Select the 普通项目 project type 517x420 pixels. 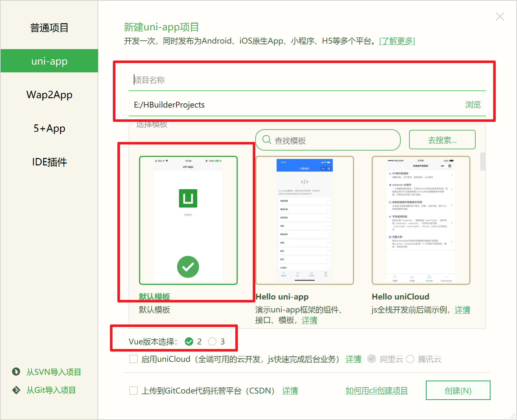tap(49, 28)
